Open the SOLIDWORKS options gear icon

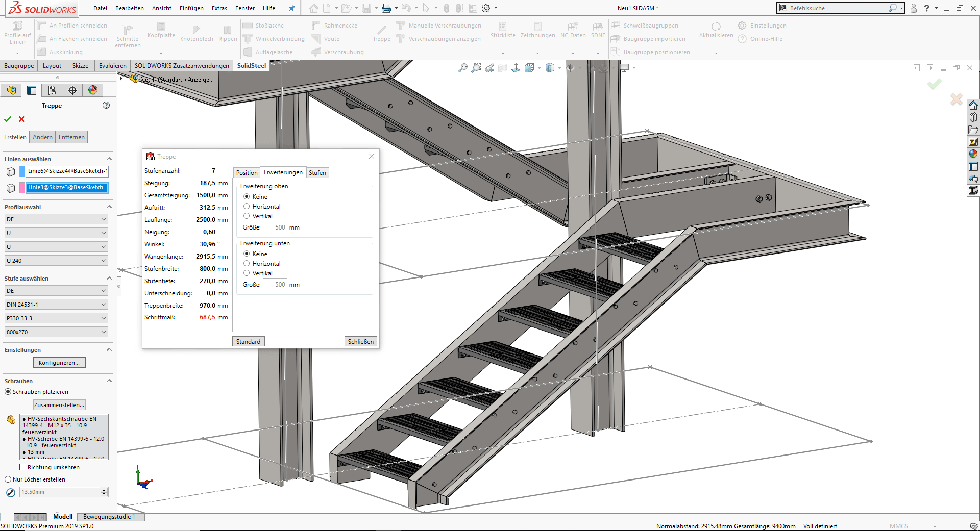point(486,8)
